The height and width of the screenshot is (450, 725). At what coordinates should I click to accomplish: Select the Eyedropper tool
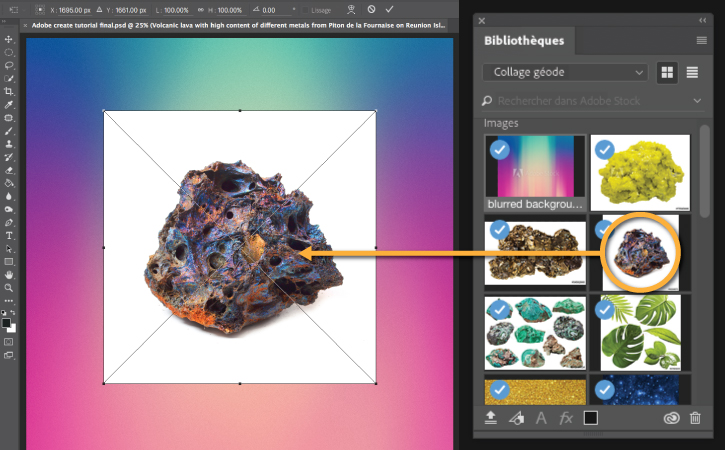8,105
